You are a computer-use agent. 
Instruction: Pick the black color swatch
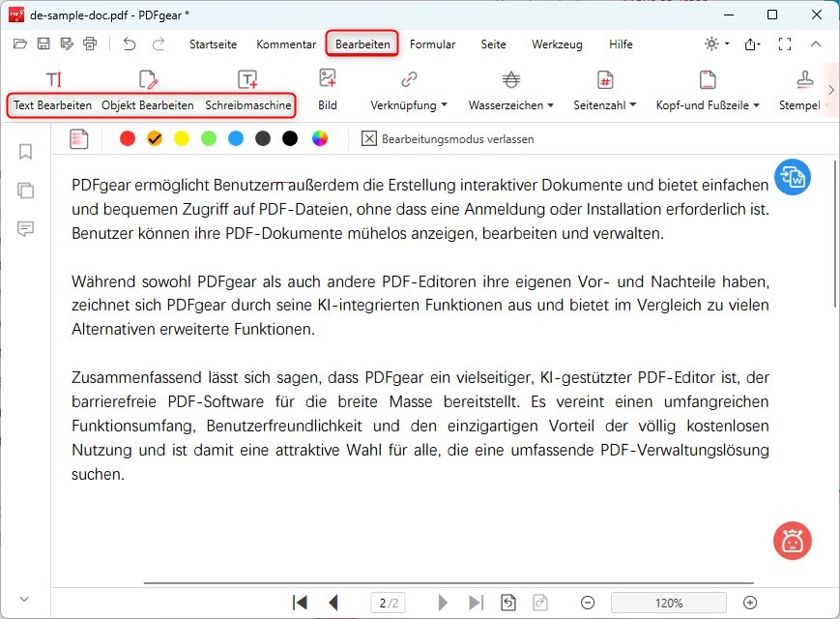290,139
